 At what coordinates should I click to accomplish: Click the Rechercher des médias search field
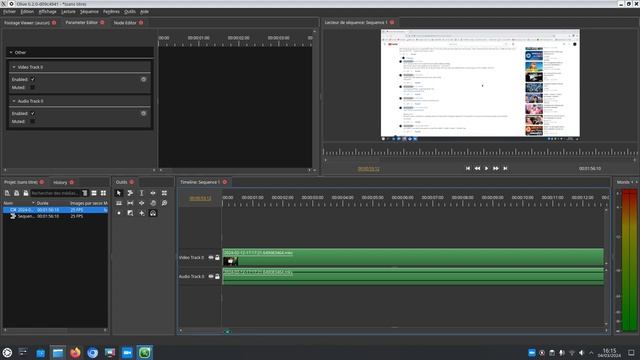(56, 193)
